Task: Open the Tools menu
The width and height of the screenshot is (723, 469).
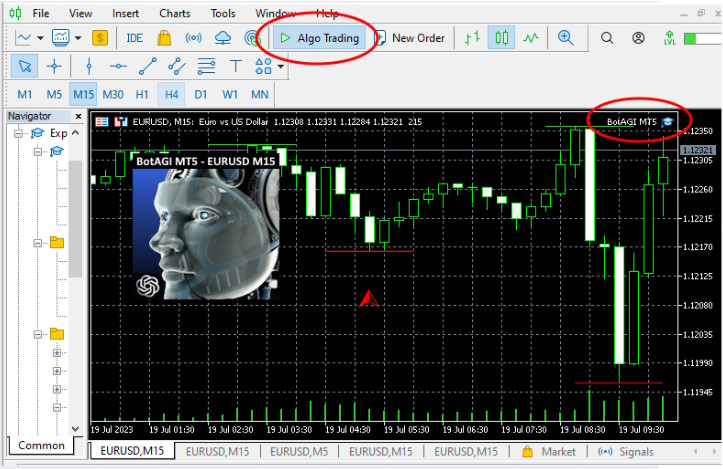Action: [223, 13]
